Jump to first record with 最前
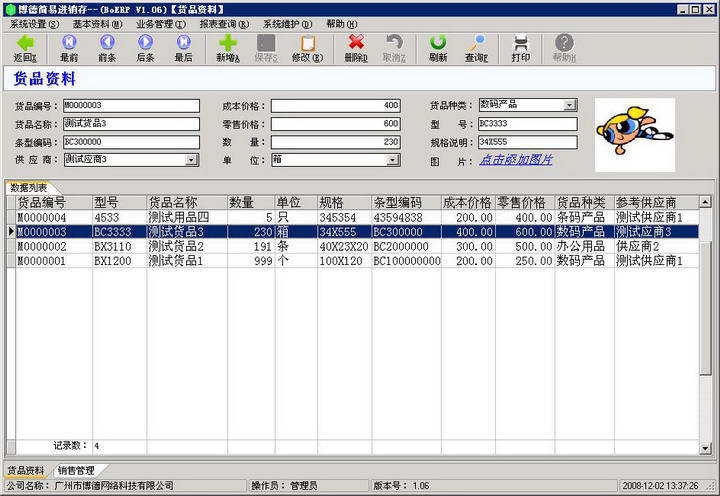Image resolution: width=720 pixels, height=496 pixels. (x=69, y=47)
